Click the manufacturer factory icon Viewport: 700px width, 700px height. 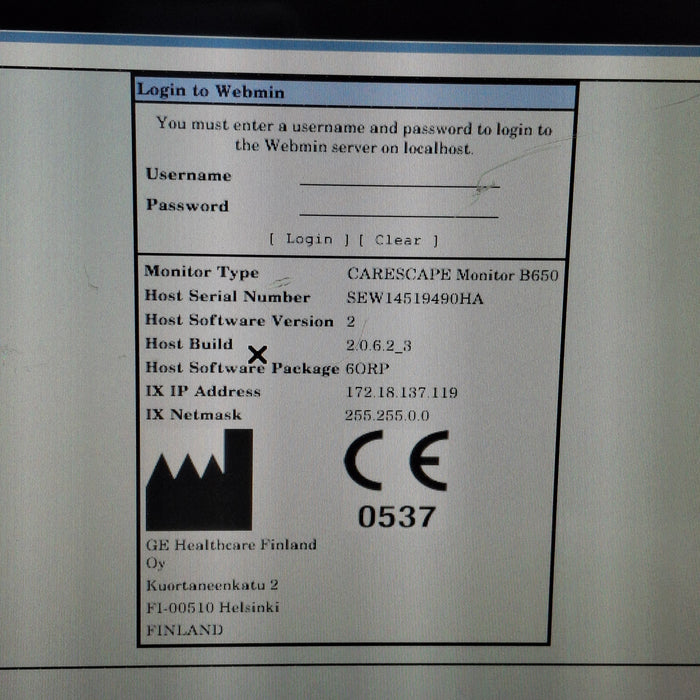coord(199,480)
